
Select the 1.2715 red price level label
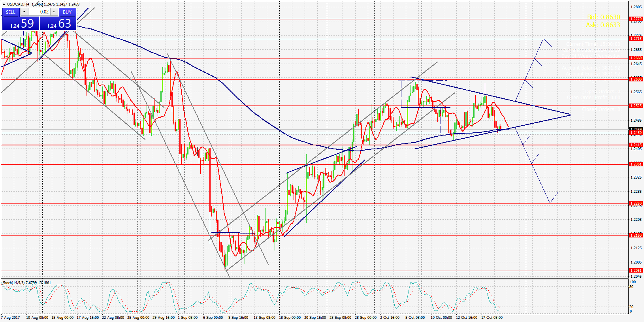[636, 39]
